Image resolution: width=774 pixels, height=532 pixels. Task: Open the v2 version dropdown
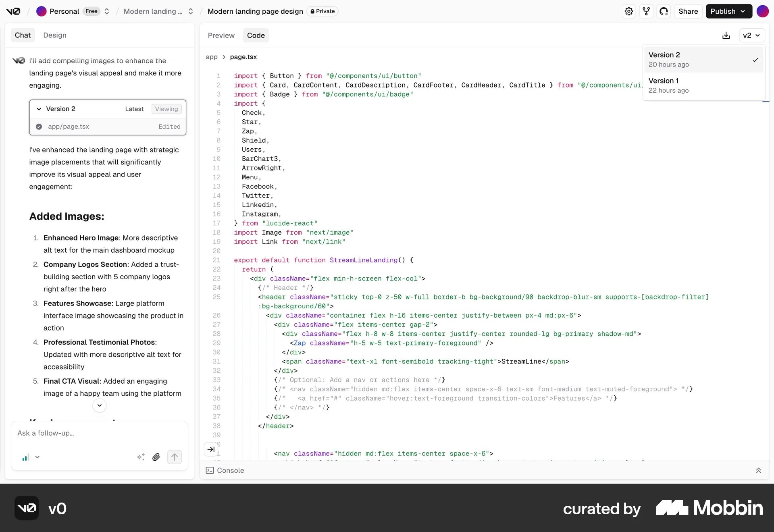click(x=751, y=35)
